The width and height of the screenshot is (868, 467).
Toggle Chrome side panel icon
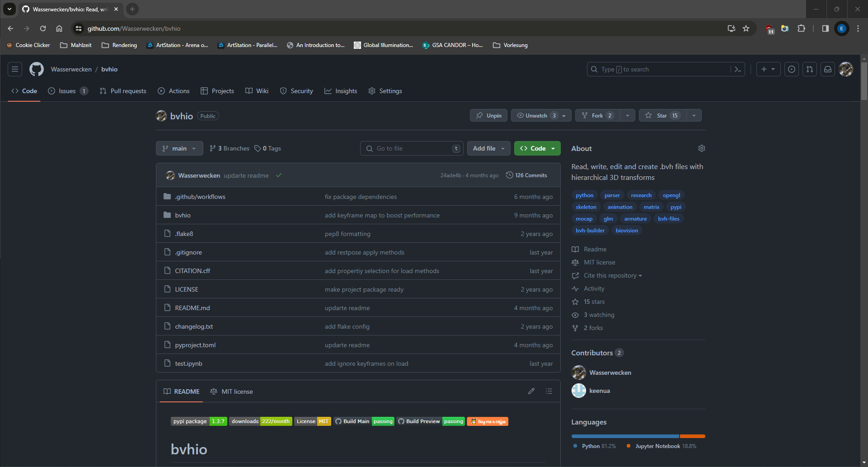click(x=825, y=28)
